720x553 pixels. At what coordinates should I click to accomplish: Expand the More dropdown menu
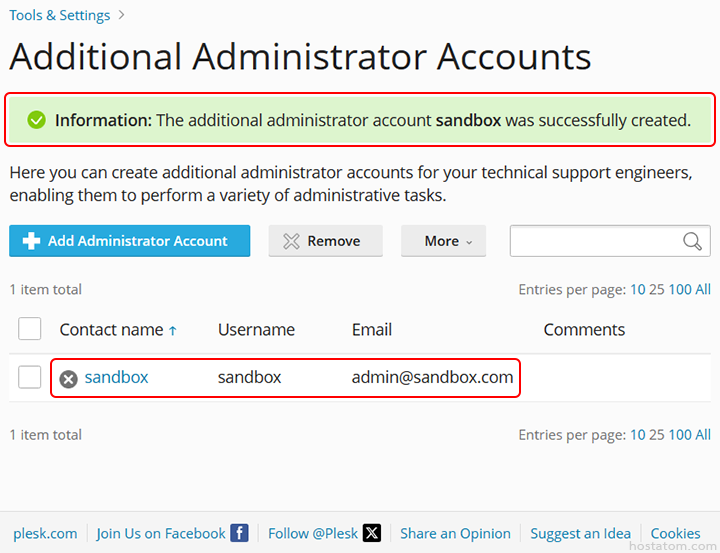[443, 241]
